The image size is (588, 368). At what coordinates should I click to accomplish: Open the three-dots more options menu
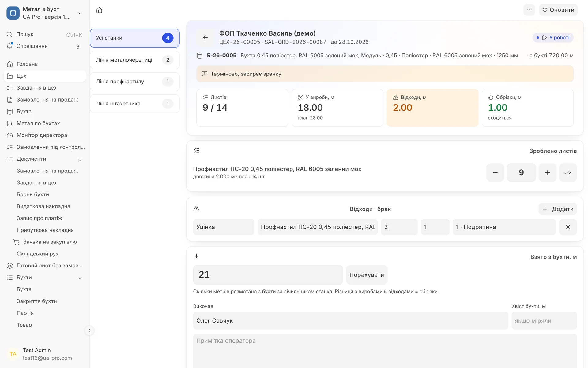click(x=529, y=10)
